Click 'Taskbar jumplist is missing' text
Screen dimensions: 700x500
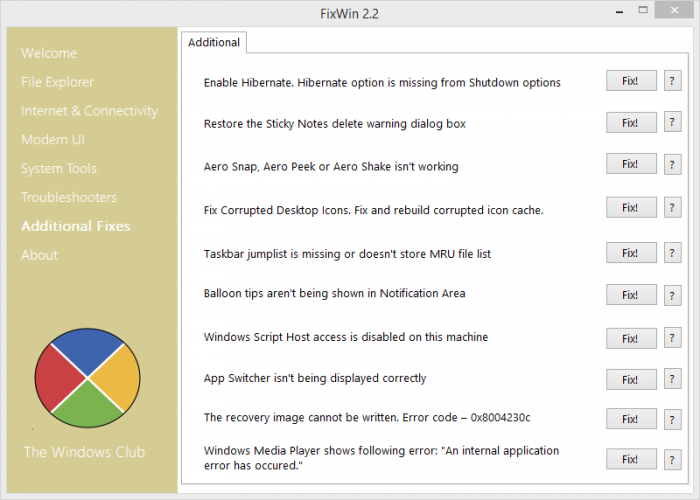click(347, 254)
